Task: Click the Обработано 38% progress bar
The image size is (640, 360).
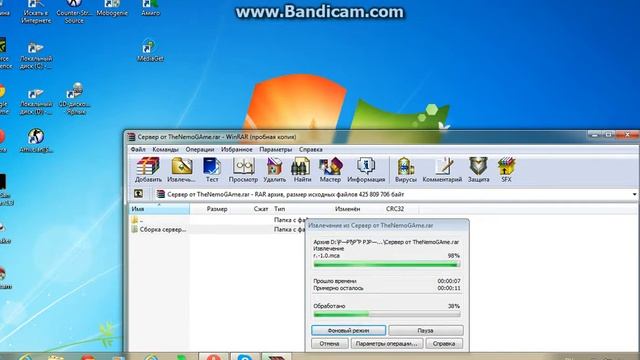Action: [x=387, y=314]
